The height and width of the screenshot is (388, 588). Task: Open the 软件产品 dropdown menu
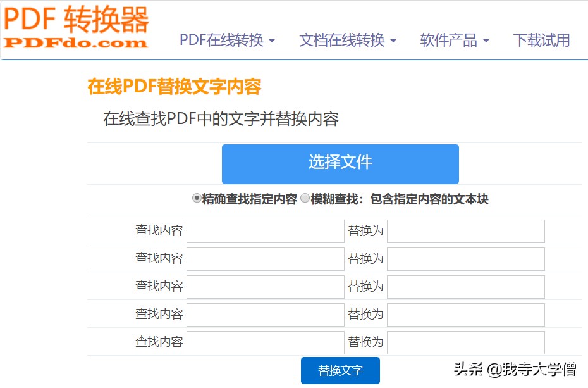455,40
